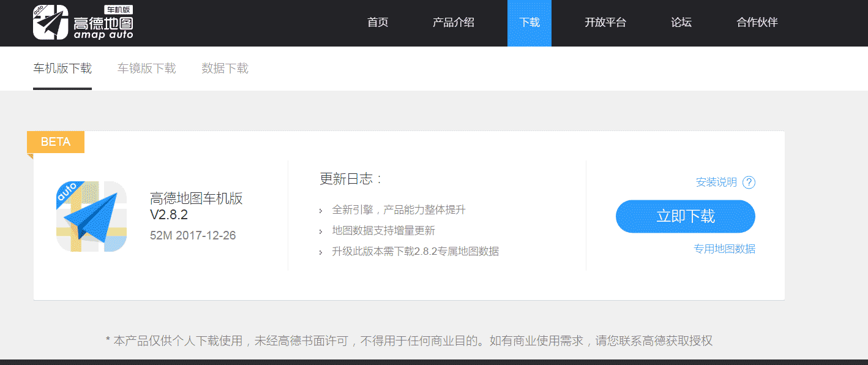Switch to 车机版下载 tab

point(62,69)
